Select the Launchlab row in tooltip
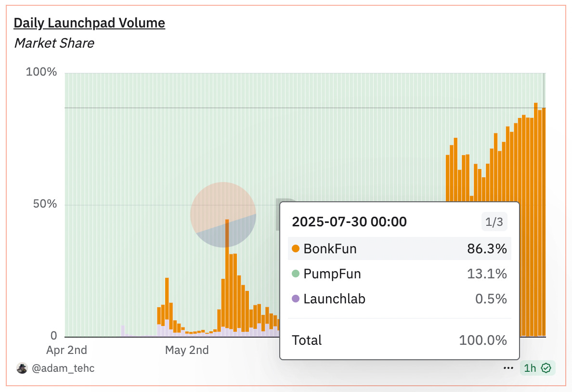 tap(400, 299)
